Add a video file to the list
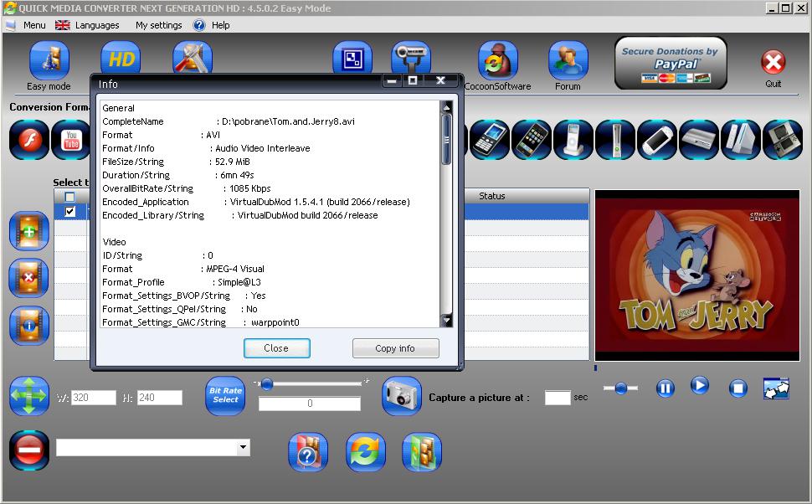Viewport: 812px width, 504px height. 29,231
